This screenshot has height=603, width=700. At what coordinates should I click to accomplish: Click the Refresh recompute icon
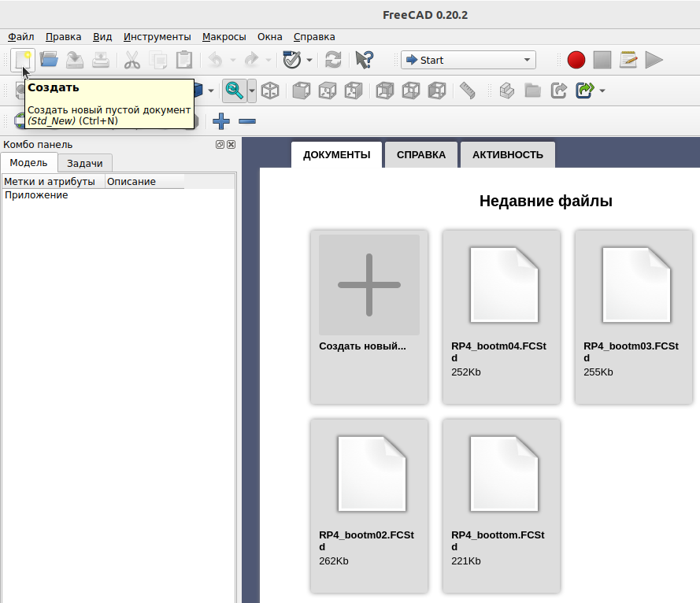coord(333,60)
